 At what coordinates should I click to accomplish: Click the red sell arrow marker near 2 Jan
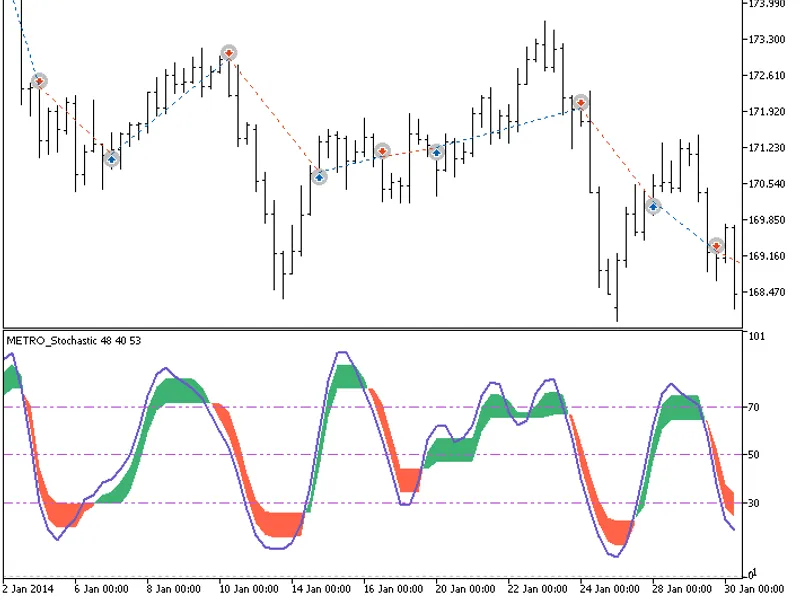(x=39, y=81)
